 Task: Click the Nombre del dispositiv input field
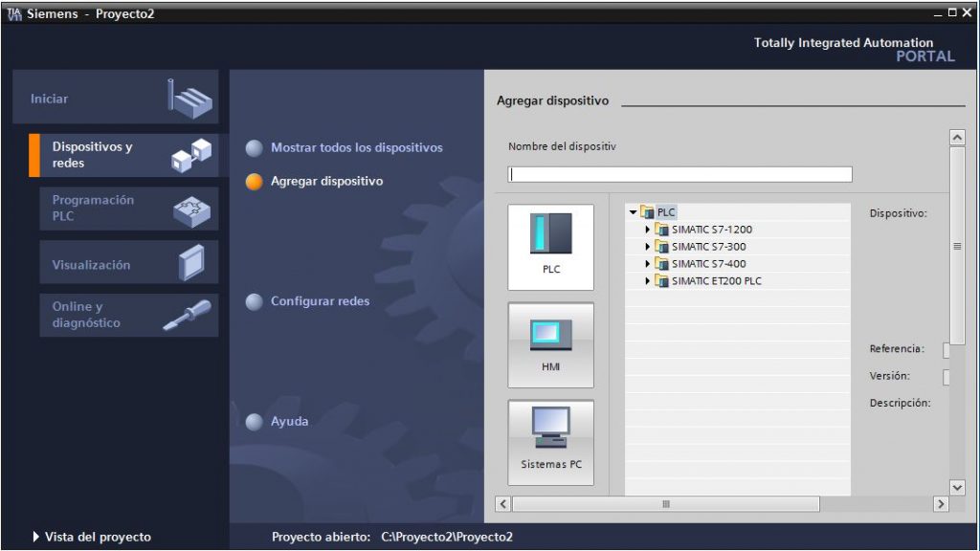coord(679,173)
